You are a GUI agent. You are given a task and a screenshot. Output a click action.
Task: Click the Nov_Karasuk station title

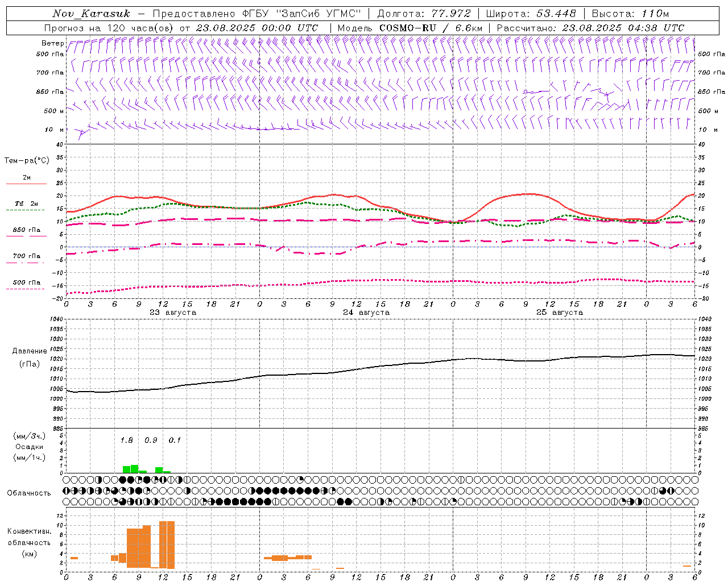coord(91,14)
